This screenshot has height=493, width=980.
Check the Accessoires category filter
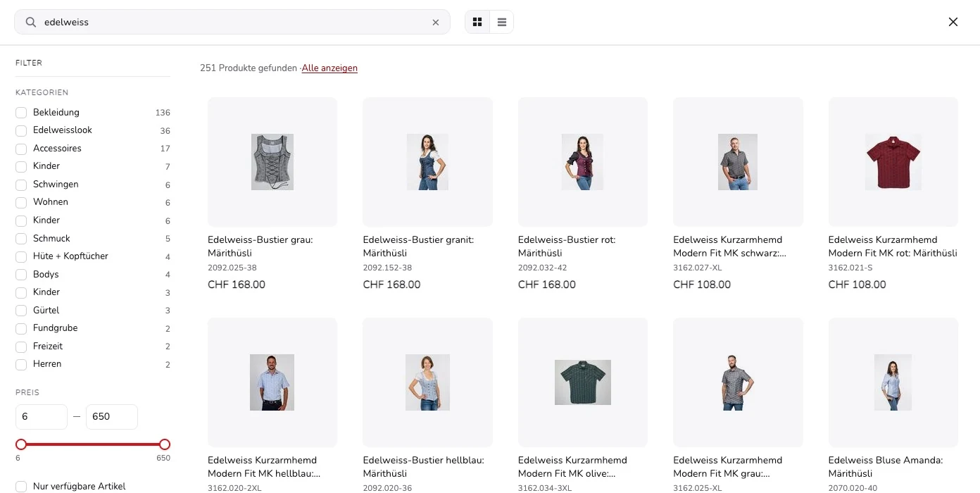21,149
